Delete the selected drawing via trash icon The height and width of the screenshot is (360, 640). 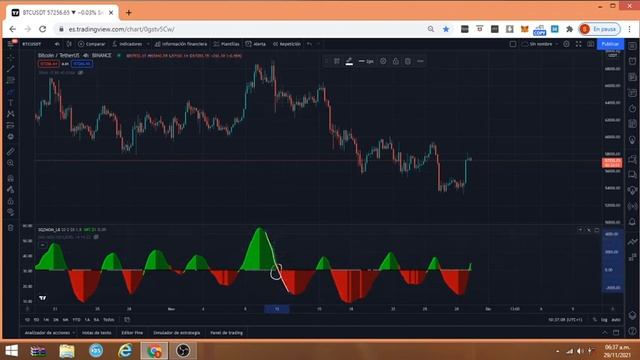click(408, 61)
